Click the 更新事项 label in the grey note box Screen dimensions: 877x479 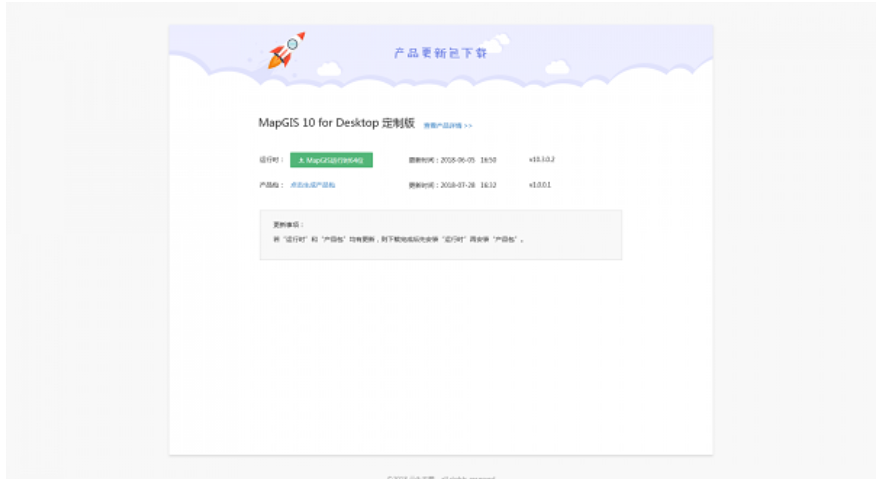288,225
